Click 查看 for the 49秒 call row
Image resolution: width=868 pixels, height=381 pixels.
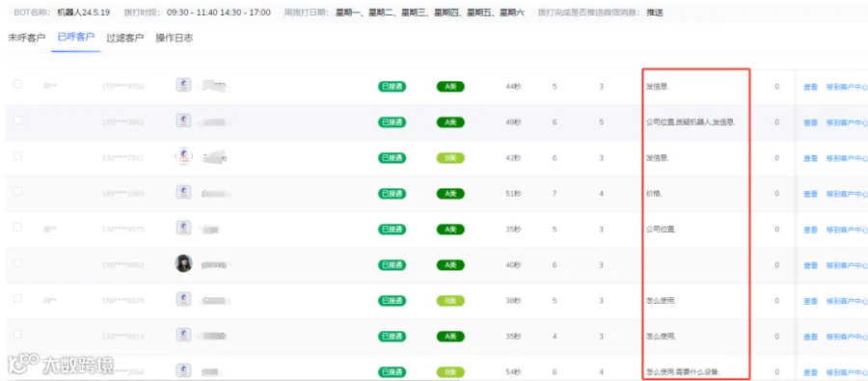(x=810, y=122)
